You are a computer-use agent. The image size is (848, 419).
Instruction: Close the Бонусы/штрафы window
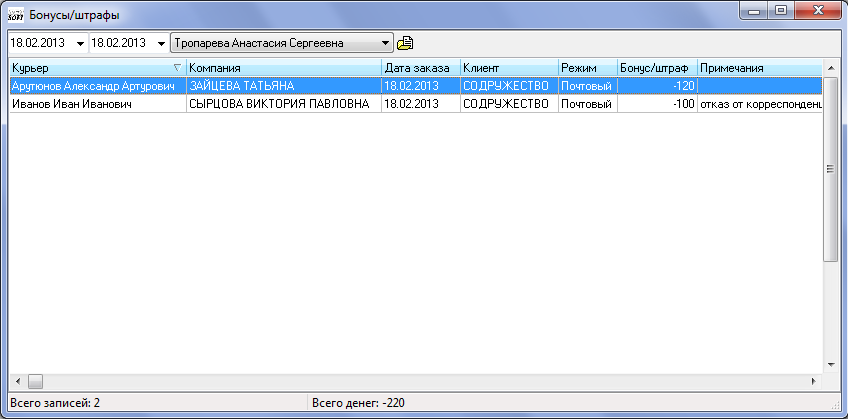pyautogui.click(x=818, y=10)
